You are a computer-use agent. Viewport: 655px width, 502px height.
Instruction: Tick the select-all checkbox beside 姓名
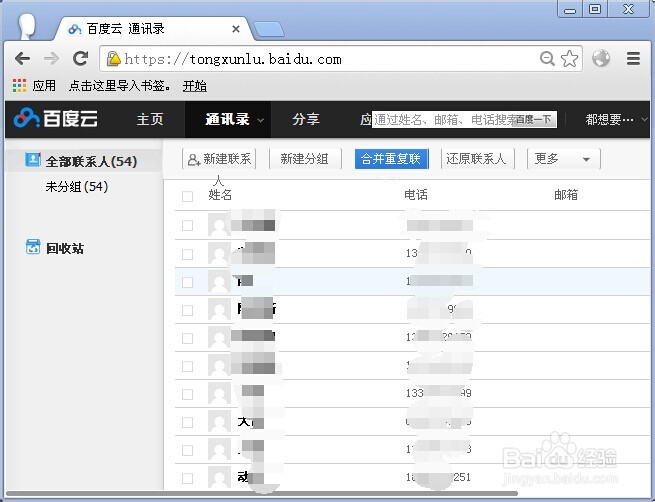tap(187, 196)
